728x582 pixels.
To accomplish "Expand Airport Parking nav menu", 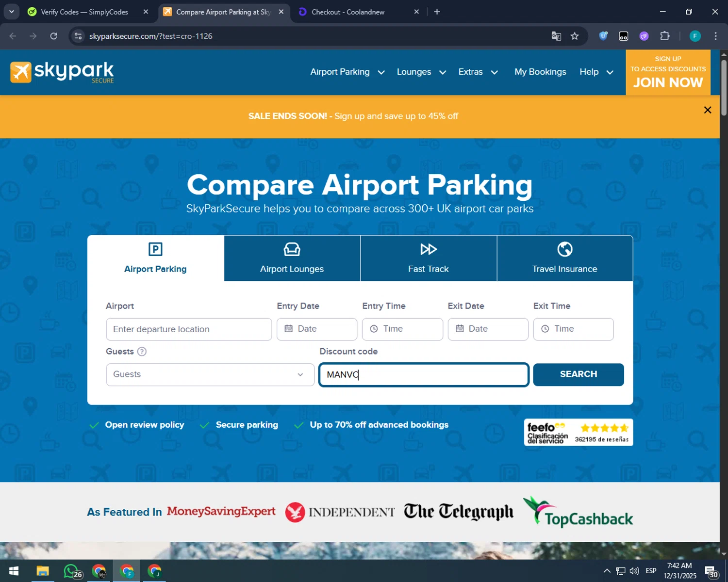I will [347, 72].
